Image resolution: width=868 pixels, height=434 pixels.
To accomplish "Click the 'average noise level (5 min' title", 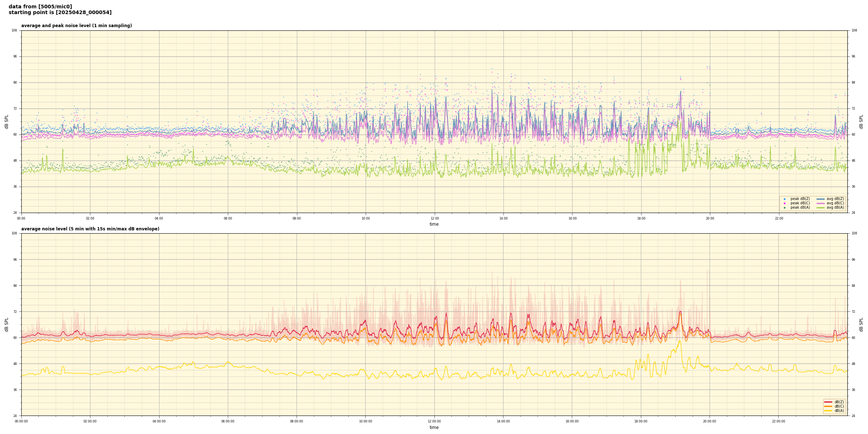I will coord(90,229).
